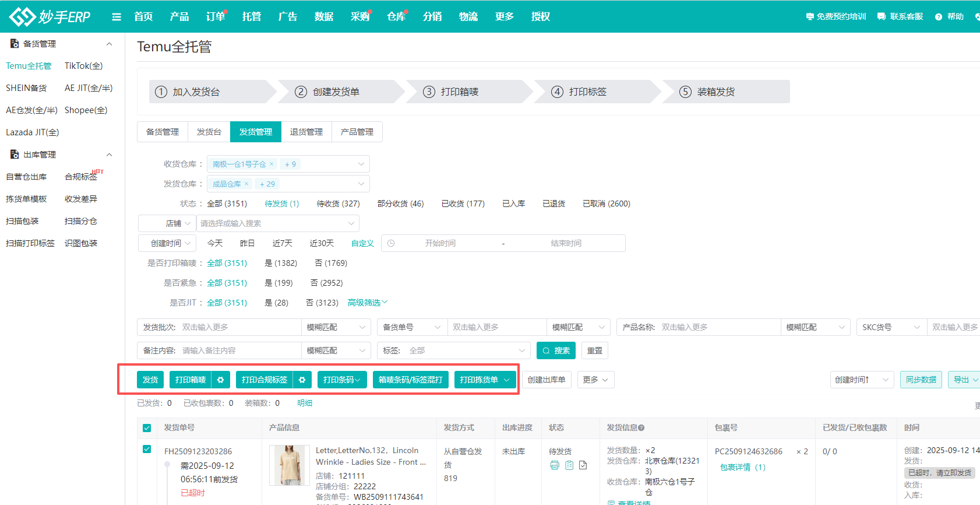Switch to the 退货管理 tab

click(x=306, y=132)
